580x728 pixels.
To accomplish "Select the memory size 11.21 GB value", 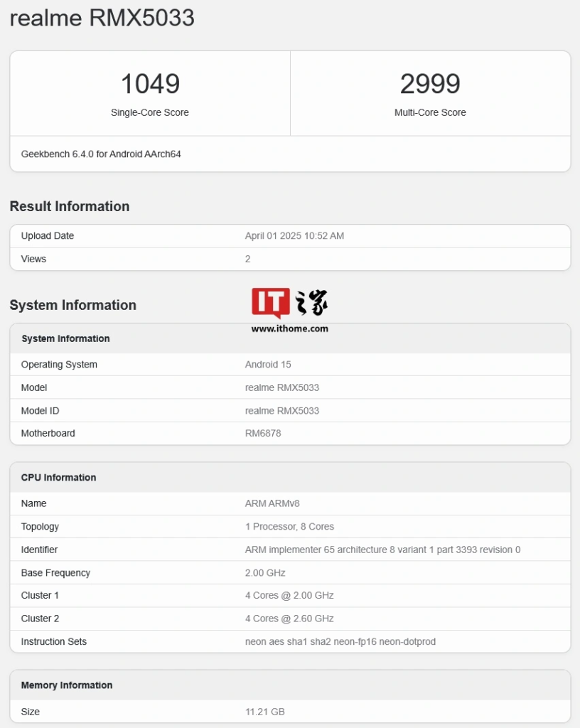I will 265,712.
